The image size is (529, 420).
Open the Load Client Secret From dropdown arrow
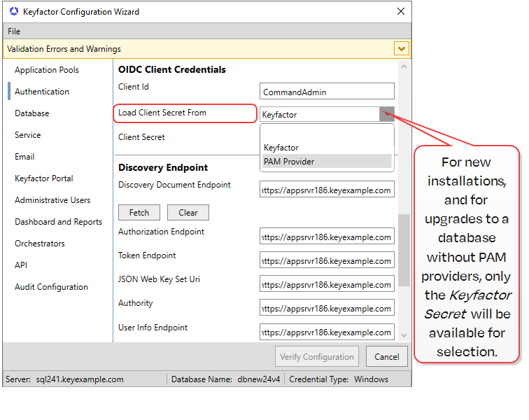(386, 114)
